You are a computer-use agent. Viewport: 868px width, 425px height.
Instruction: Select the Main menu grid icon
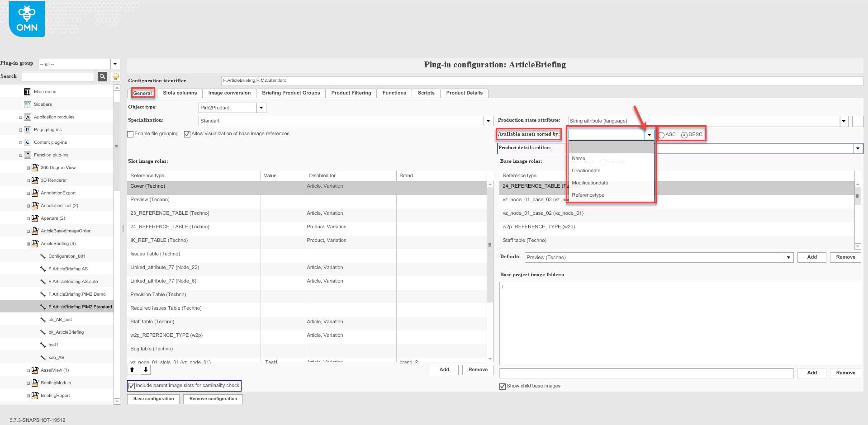click(28, 91)
